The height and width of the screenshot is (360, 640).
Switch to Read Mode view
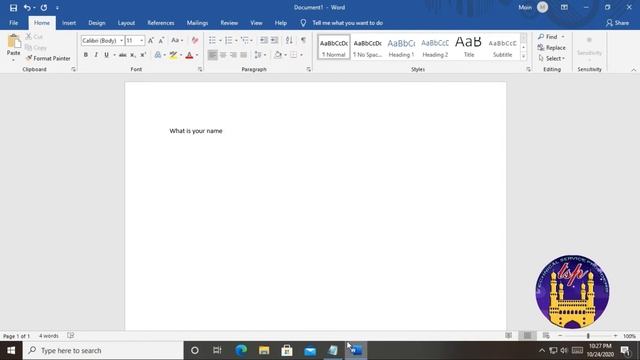[x=509, y=336]
